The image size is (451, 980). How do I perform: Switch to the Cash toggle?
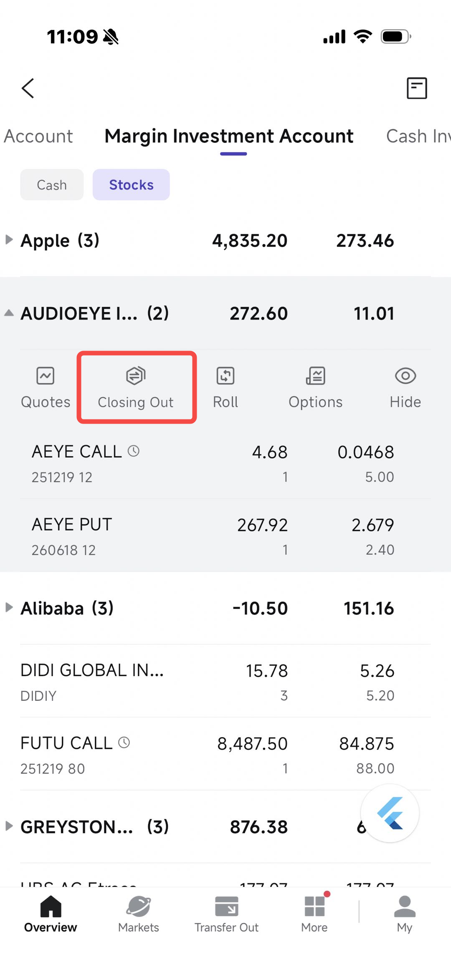point(52,185)
